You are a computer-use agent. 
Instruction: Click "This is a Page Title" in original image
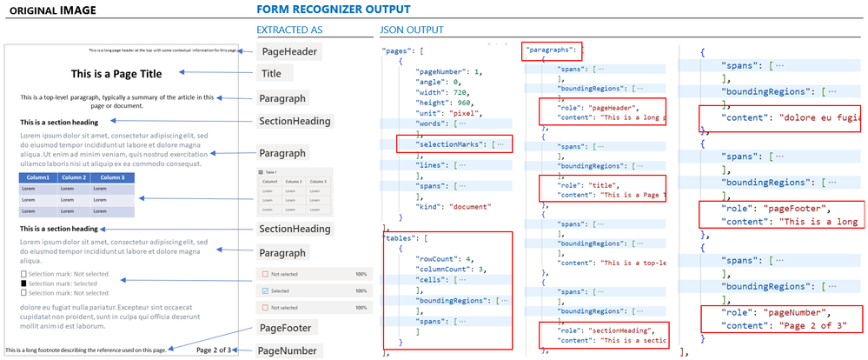[x=116, y=74]
